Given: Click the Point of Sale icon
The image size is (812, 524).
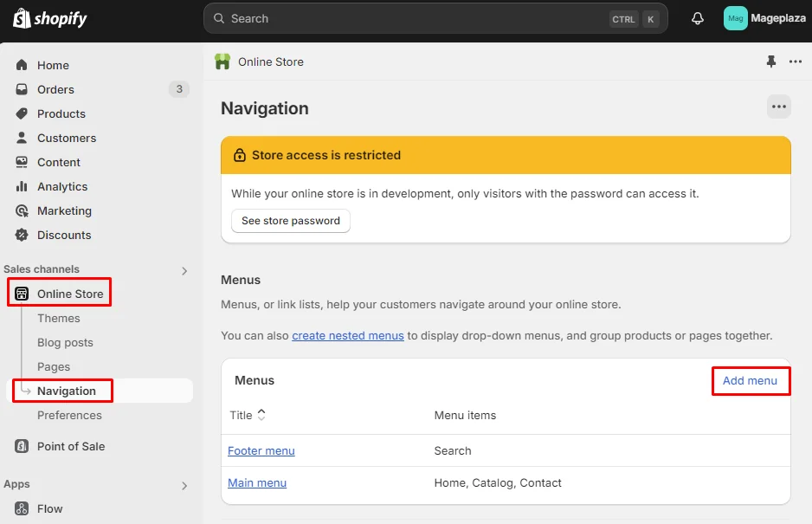Looking at the screenshot, I should (x=22, y=446).
